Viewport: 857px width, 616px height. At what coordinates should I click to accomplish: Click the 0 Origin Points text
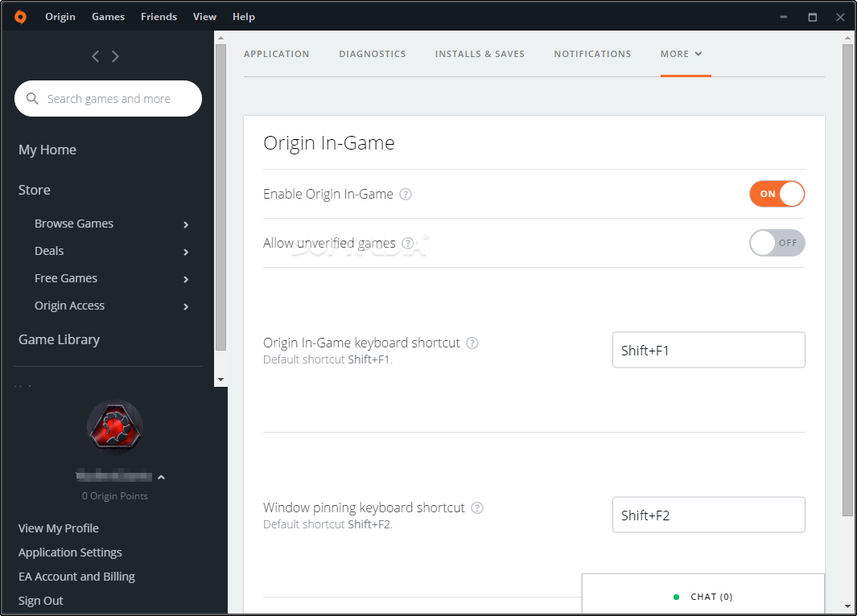point(115,496)
